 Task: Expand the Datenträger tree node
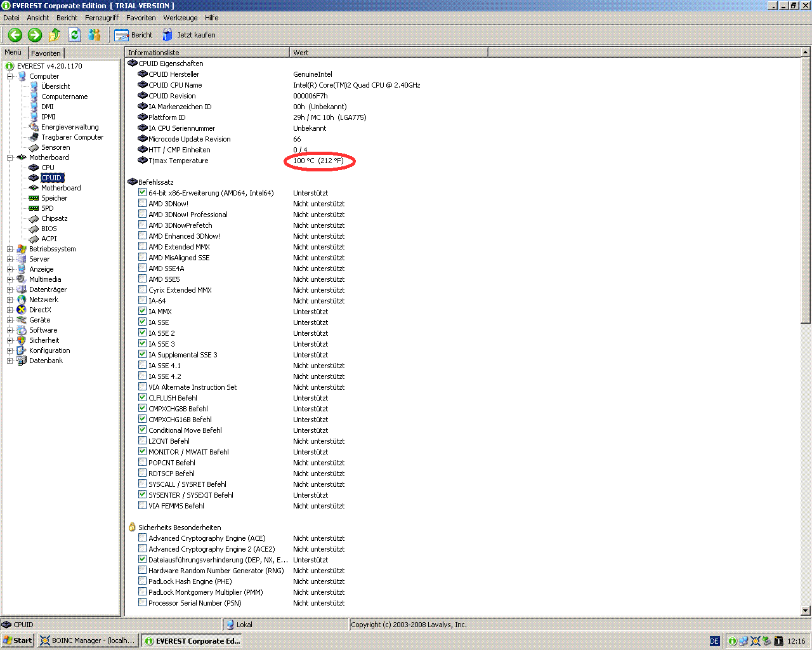(10, 289)
